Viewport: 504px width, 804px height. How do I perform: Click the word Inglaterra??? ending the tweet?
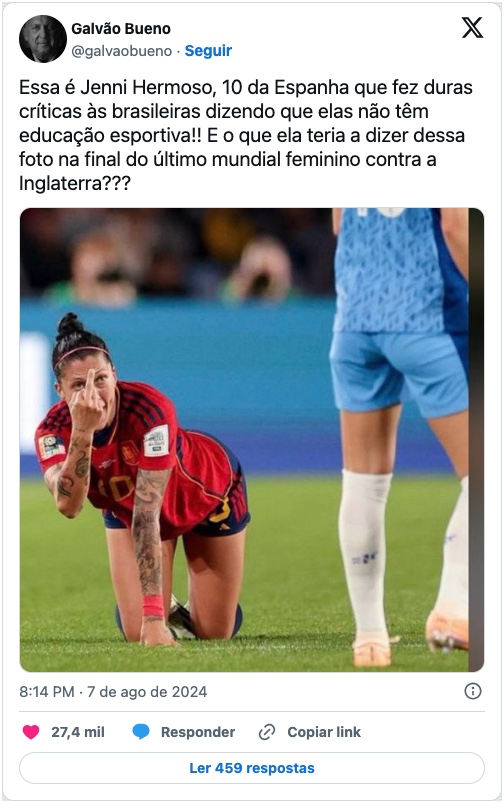(75, 183)
